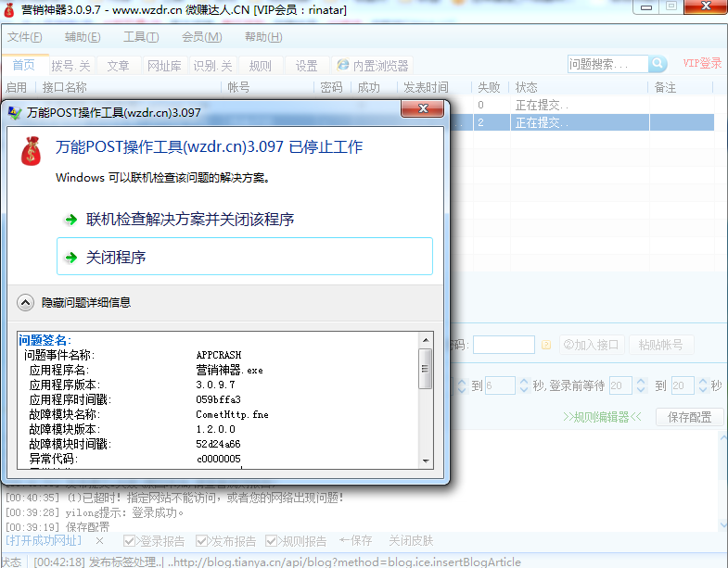Switch to the 首页 tab
The image size is (728, 568).
click(24, 65)
